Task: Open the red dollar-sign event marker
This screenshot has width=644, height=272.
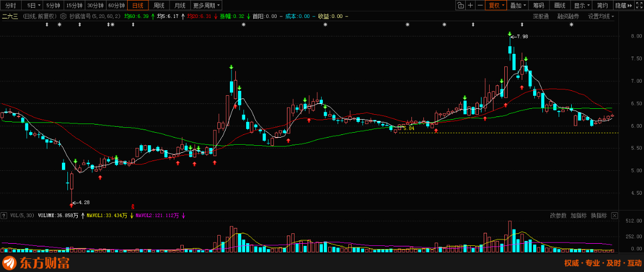Action: click(x=133, y=206)
